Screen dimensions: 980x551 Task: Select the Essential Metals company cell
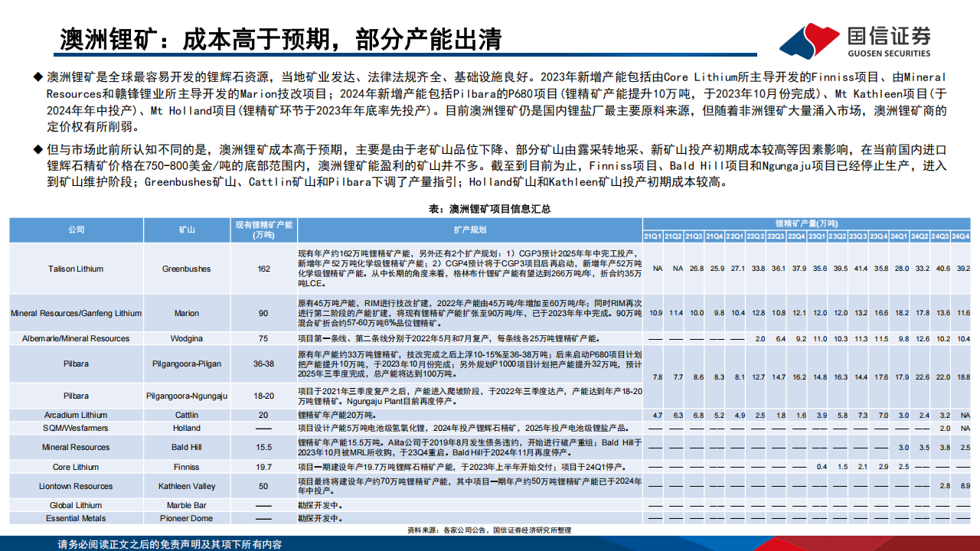(x=76, y=518)
